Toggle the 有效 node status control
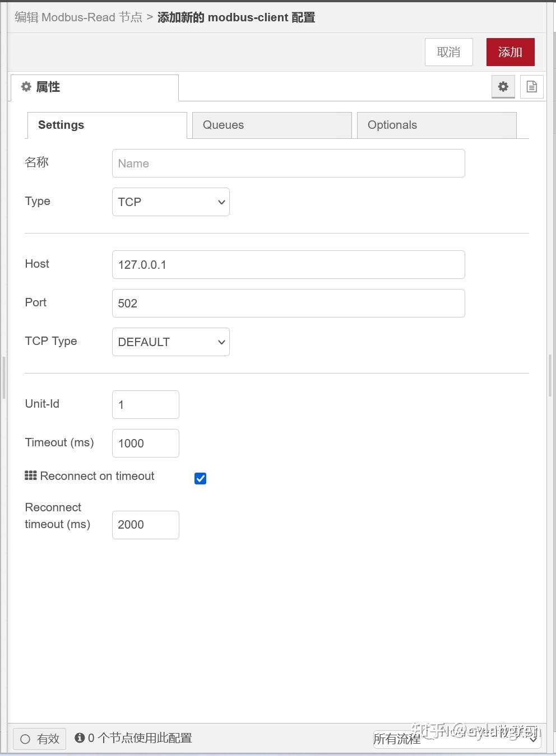Screen dimensions: 556x756 tap(39, 739)
